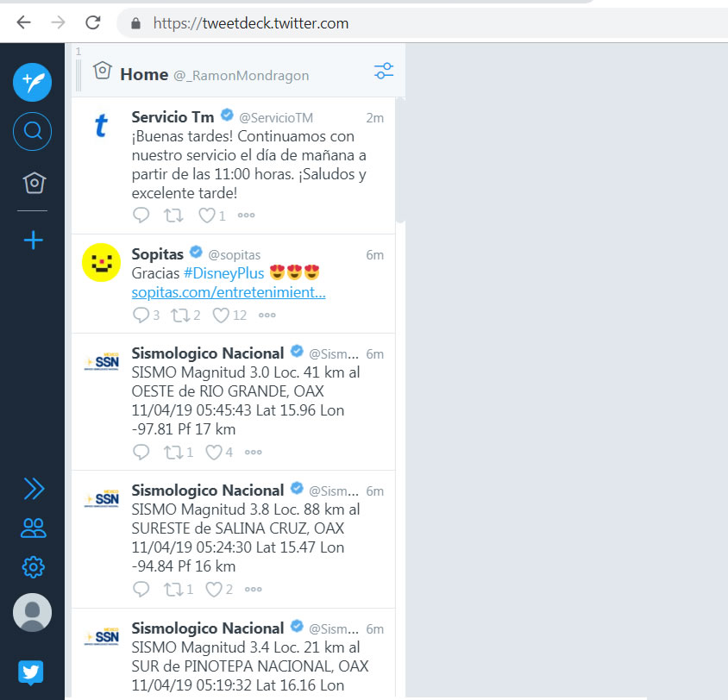Viewport: 728px width, 700px height.
Task: Click the lock icon in address bar
Action: (x=135, y=23)
